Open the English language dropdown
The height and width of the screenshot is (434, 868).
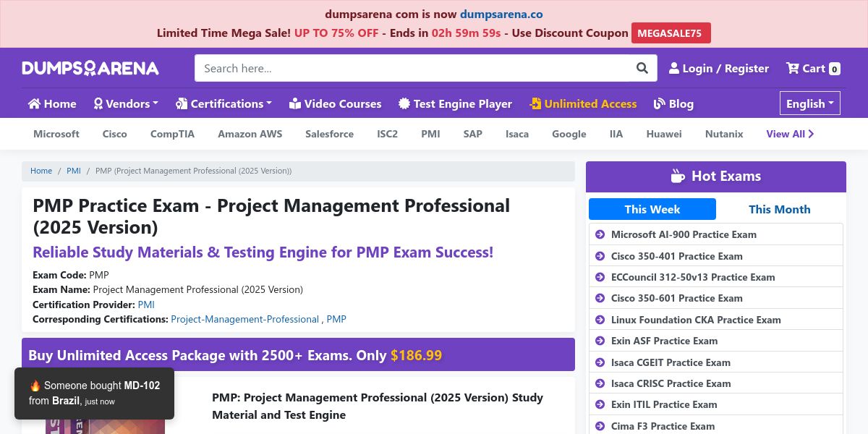tap(810, 103)
